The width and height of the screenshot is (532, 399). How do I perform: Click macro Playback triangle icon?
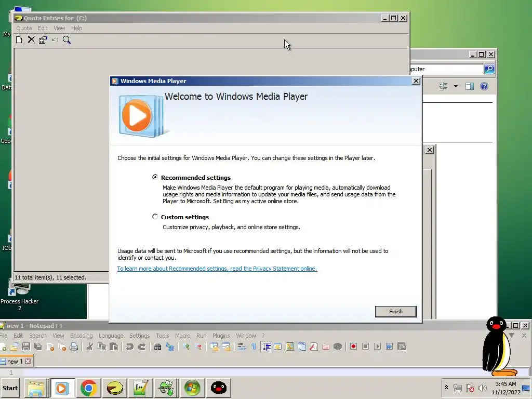(x=377, y=347)
